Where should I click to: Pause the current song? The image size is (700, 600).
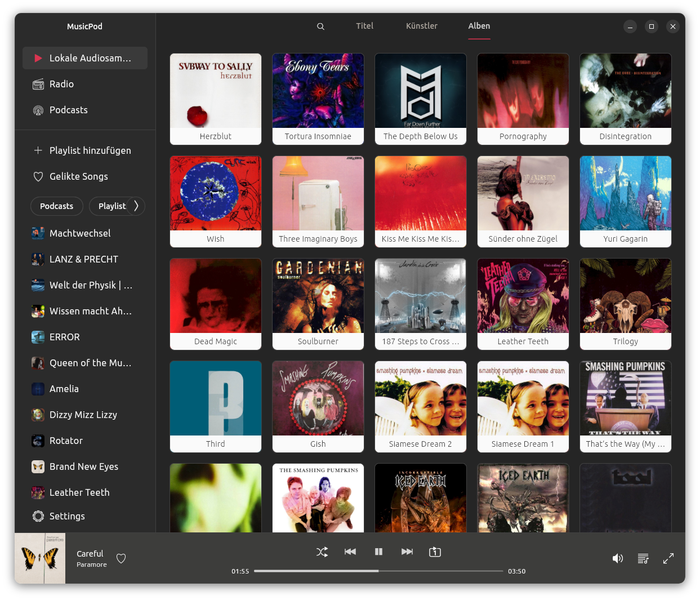[x=378, y=552]
